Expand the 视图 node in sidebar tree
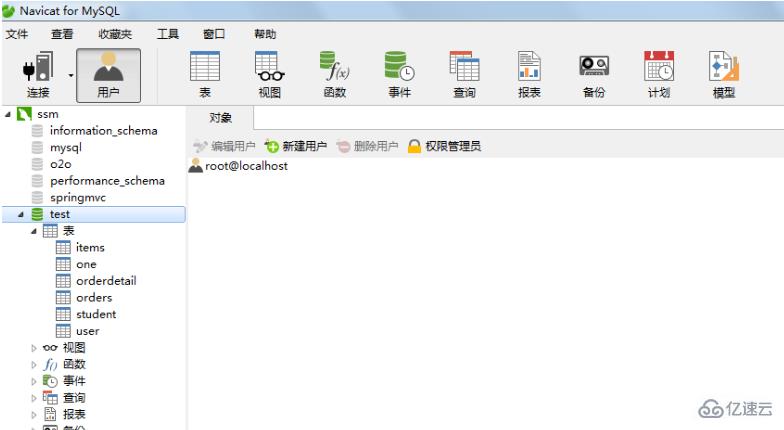The height and width of the screenshot is (430, 784). point(34,348)
